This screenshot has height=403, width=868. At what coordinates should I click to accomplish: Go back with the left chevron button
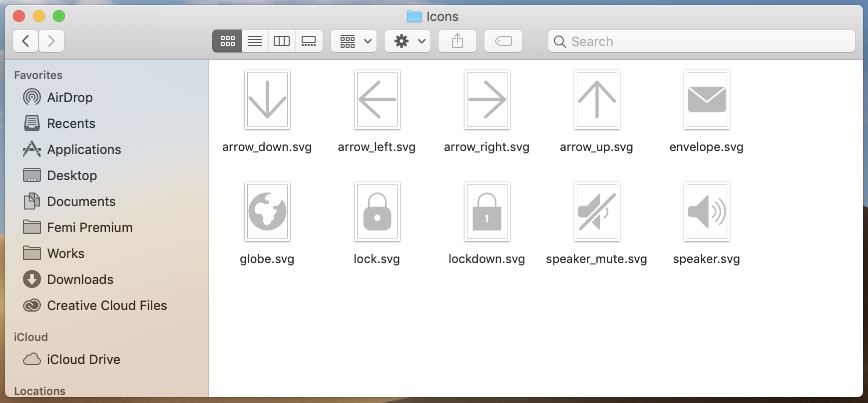pyautogui.click(x=25, y=41)
